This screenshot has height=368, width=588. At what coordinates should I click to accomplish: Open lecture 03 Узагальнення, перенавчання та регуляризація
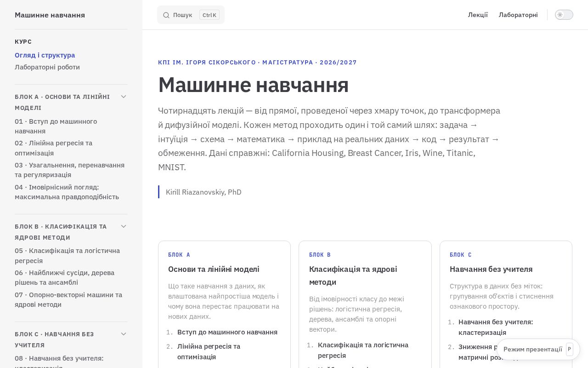(70, 170)
